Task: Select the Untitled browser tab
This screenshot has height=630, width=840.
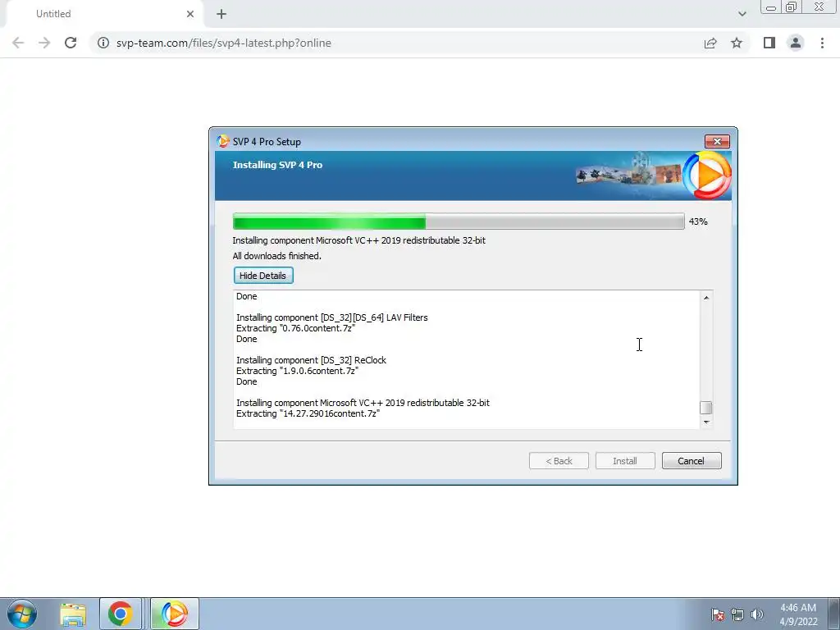Action: point(104,14)
